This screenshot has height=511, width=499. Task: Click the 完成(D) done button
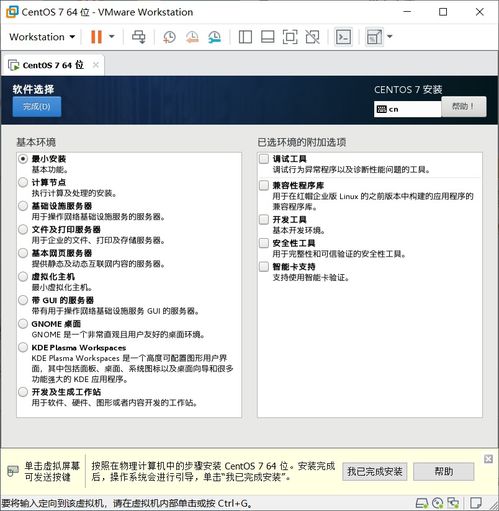[x=37, y=107]
